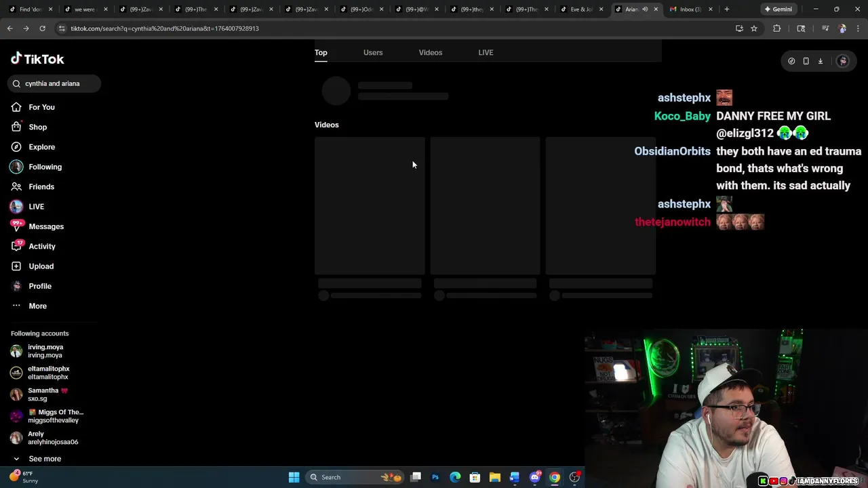The image size is (868, 488).
Task: Bookmark this page with star icon
Action: coord(754,28)
